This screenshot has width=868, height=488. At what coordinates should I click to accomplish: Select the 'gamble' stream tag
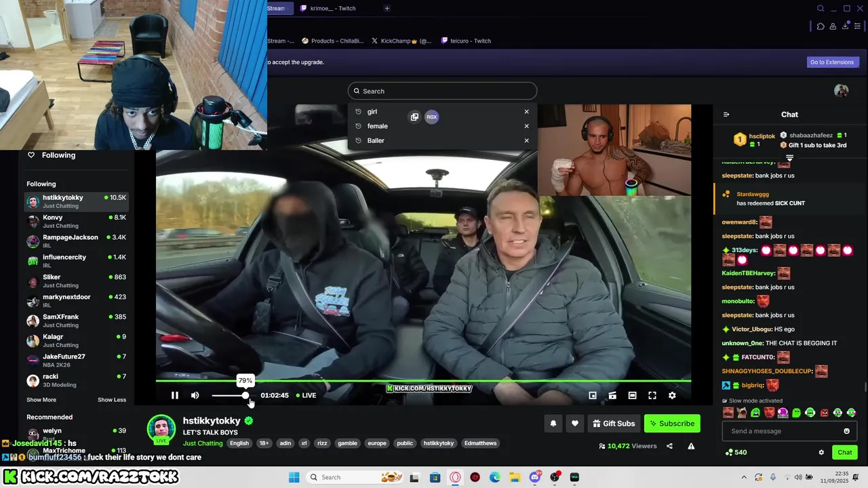point(347,443)
